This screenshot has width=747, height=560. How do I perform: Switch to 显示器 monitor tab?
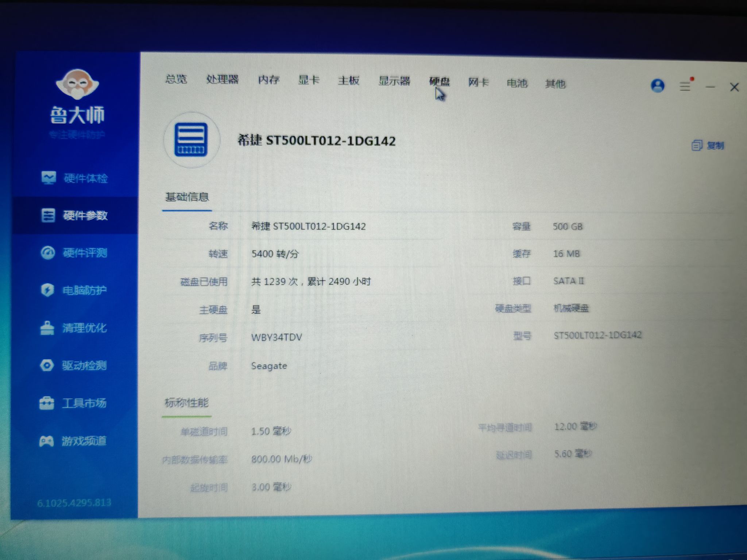click(394, 81)
